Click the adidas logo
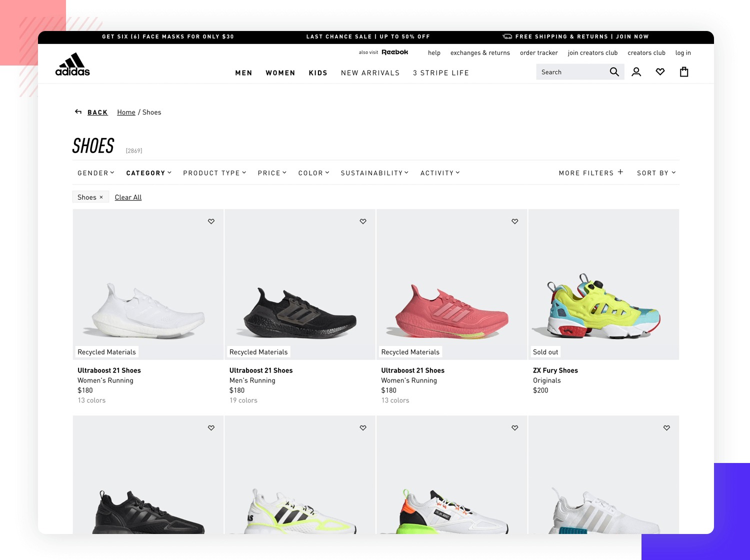The image size is (750, 560). coord(72,64)
